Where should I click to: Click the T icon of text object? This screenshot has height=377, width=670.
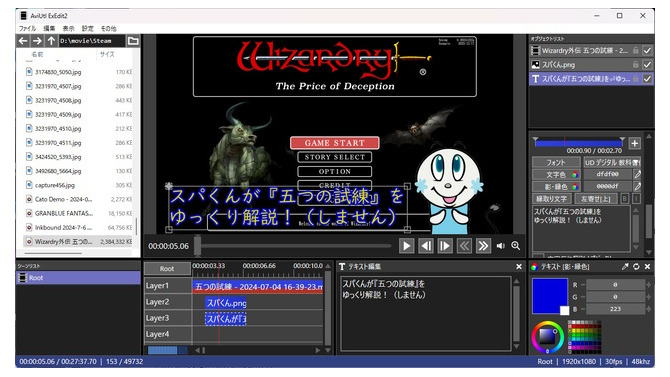(x=535, y=79)
